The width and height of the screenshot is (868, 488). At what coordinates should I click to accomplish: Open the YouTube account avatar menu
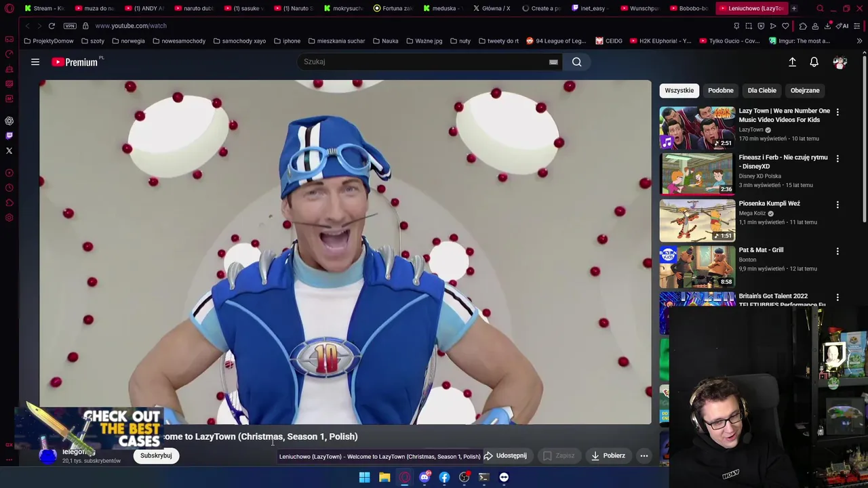coord(840,62)
